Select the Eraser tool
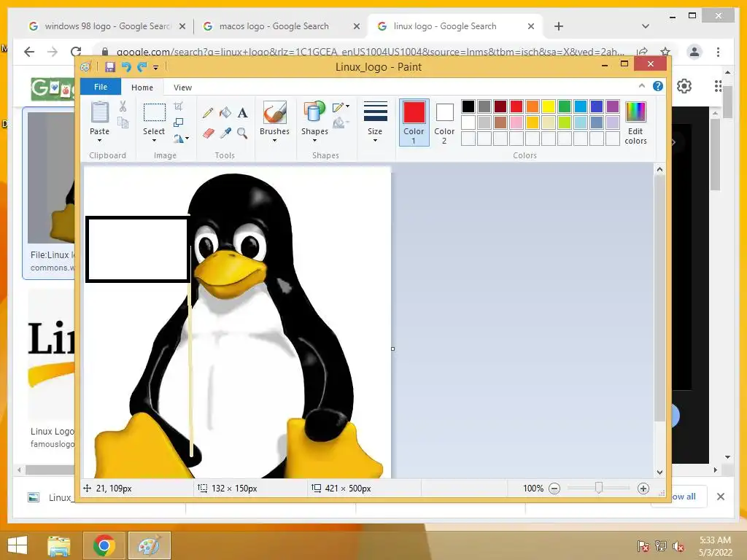Screen dimensions: 747x560 click(x=208, y=133)
